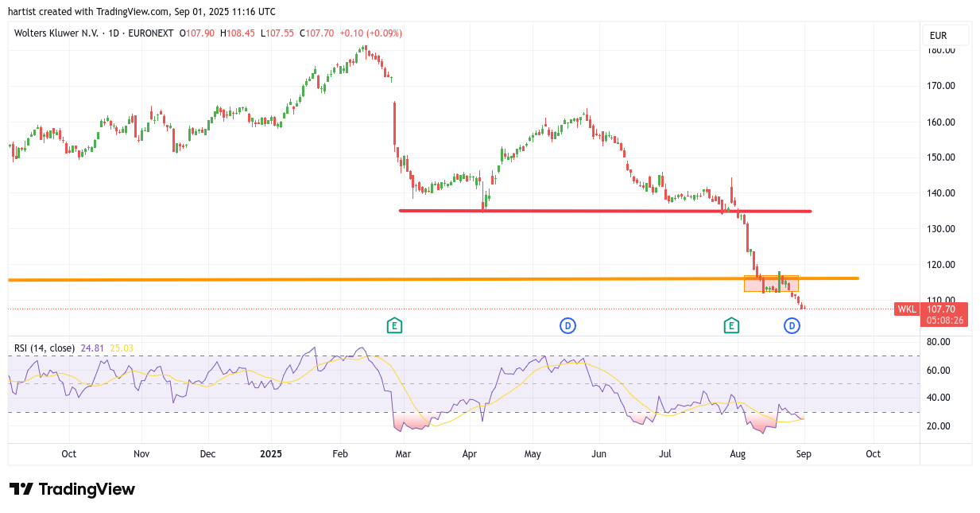Click the 1D interval in chart title
980x513 pixels.
(x=114, y=33)
